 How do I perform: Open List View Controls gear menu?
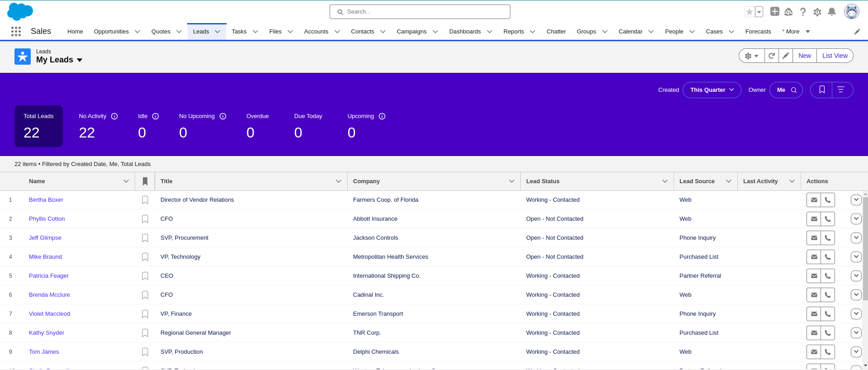[752, 56]
